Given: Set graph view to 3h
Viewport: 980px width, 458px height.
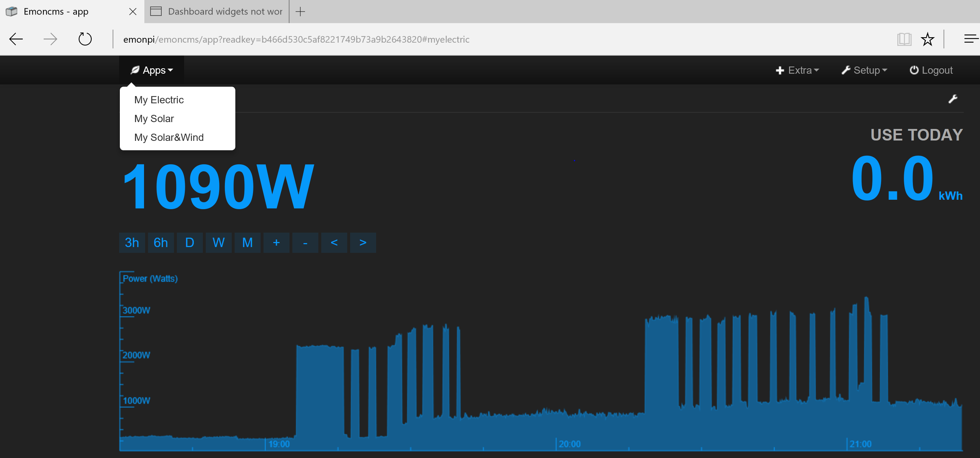Looking at the screenshot, I should (132, 242).
